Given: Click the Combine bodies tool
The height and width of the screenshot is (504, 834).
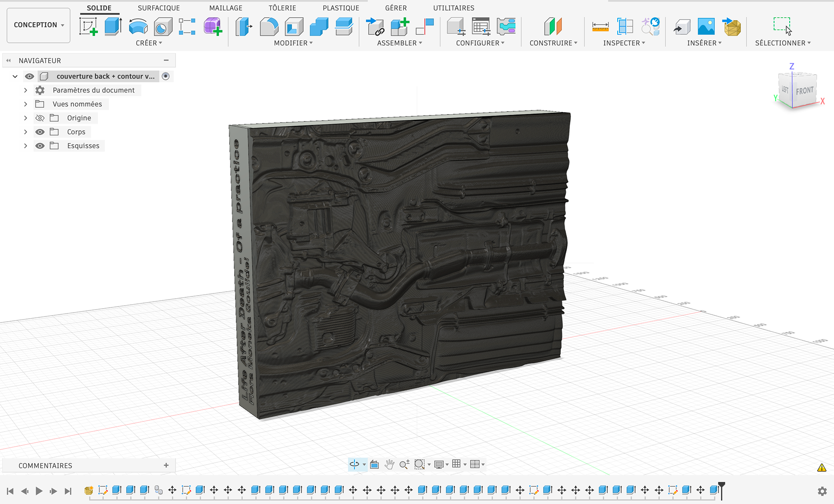Looking at the screenshot, I should tap(319, 26).
